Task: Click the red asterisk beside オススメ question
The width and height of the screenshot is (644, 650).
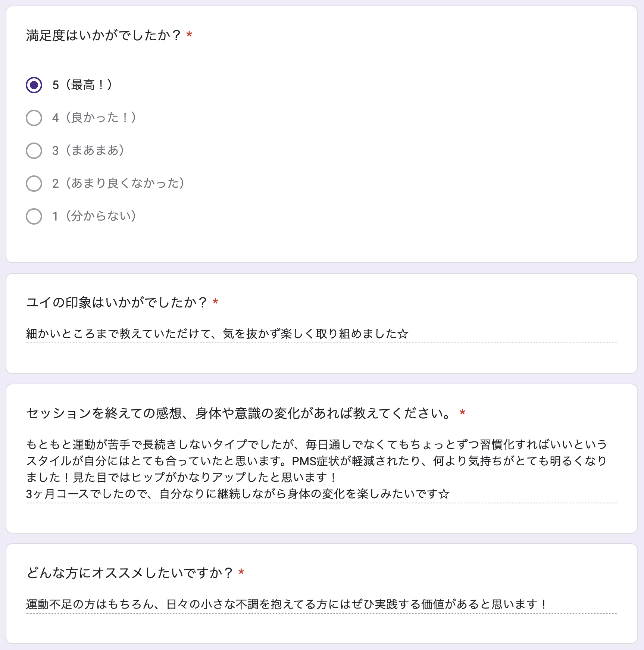Action: pyautogui.click(x=241, y=572)
